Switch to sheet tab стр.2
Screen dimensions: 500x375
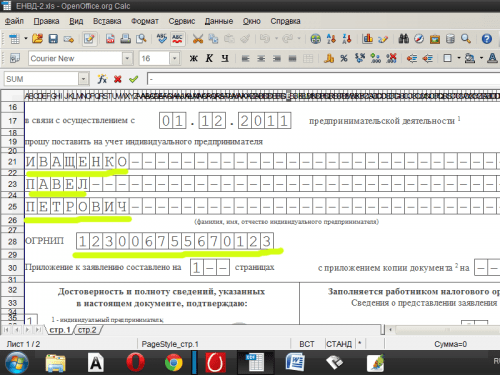[x=87, y=330]
